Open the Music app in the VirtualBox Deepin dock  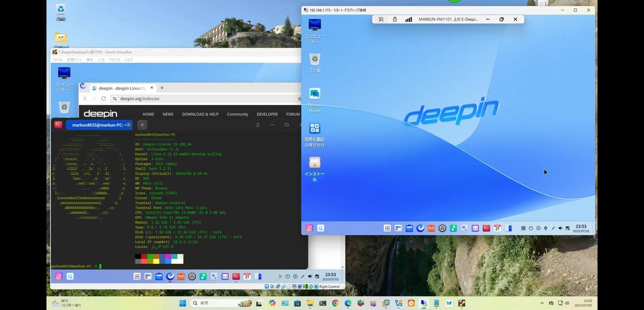203,276
